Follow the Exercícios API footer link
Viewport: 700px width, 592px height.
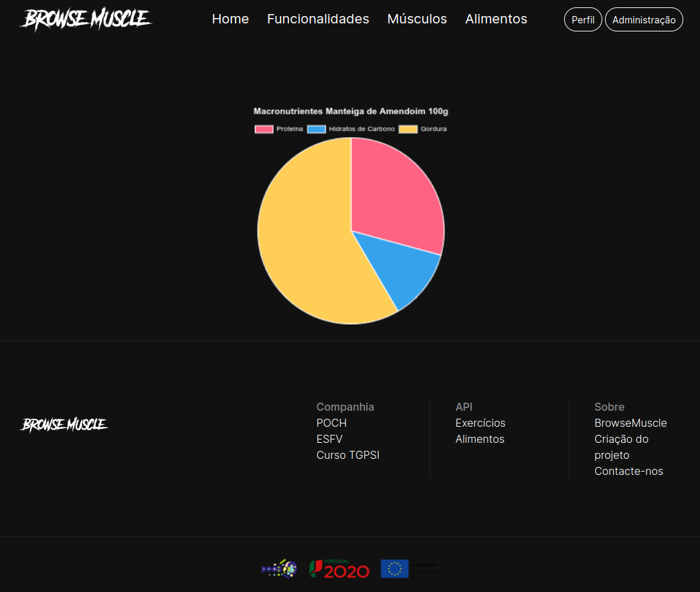(x=480, y=423)
